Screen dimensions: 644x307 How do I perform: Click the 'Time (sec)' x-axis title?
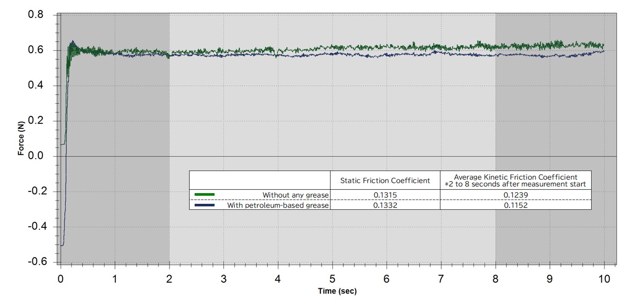click(x=337, y=291)
